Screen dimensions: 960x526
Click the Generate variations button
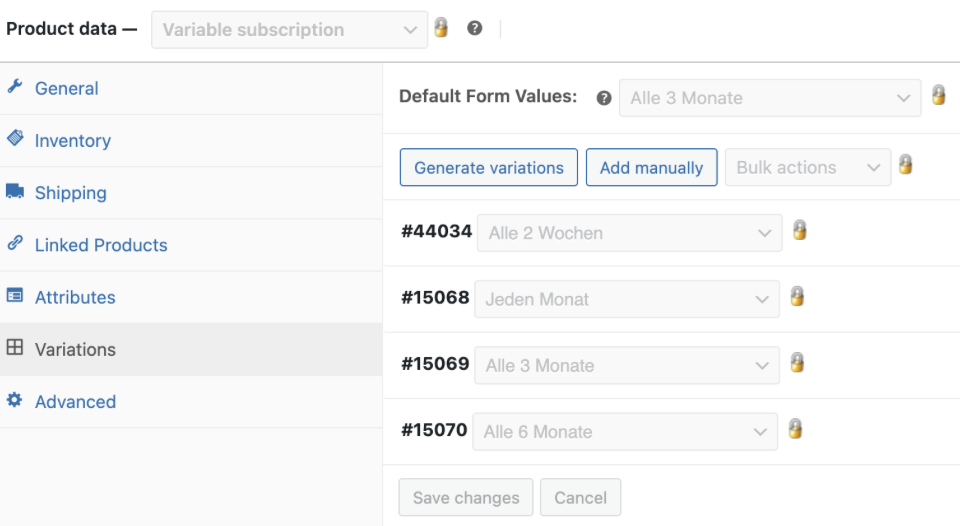pyautogui.click(x=489, y=167)
